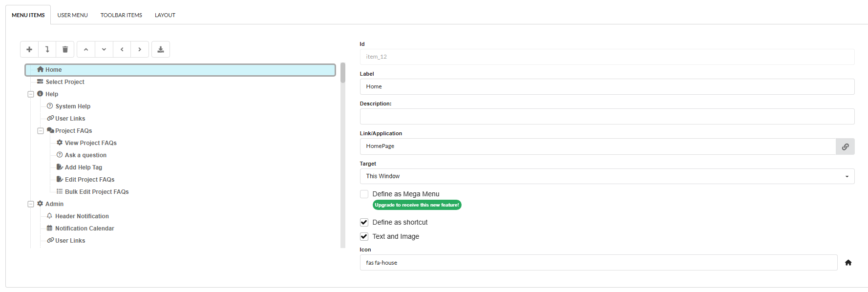Select System Help label text
The width and height of the screenshot is (868, 292).
click(73, 106)
